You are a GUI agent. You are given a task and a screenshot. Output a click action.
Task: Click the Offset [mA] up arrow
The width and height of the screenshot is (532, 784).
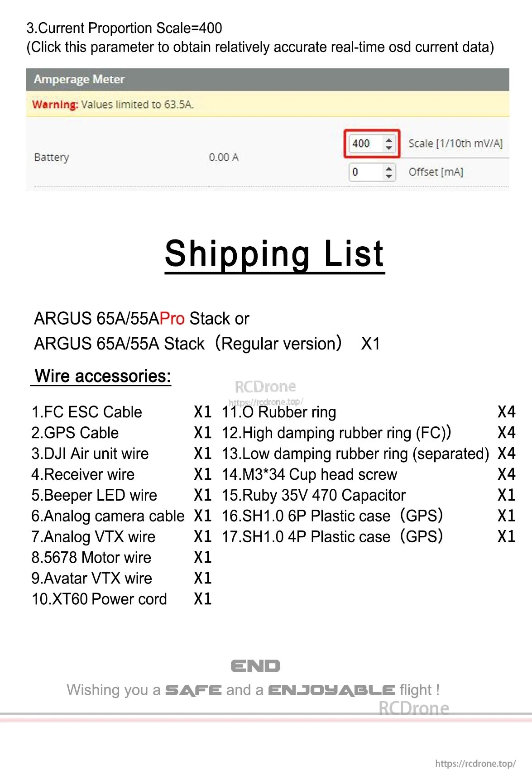coord(388,169)
